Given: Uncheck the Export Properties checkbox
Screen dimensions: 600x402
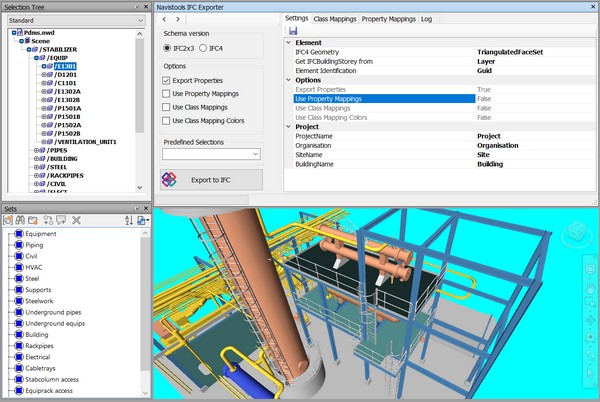Looking at the screenshot, I should pyautogui.click(x=166, y=80).
